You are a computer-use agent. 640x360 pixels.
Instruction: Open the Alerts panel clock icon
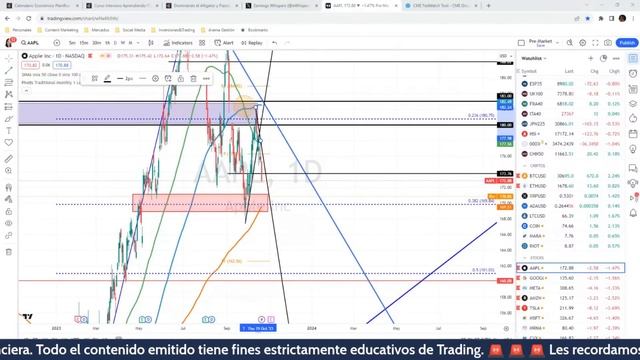[633, 73]
